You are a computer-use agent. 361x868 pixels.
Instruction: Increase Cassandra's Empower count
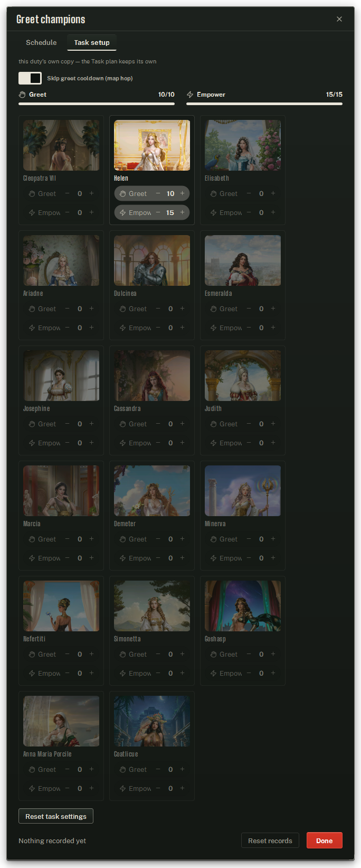tap(182, 443)
